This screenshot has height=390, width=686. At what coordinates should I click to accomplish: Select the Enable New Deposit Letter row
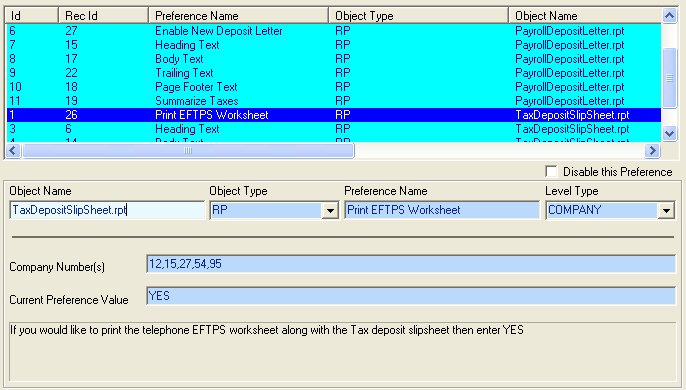coord(334,31)
